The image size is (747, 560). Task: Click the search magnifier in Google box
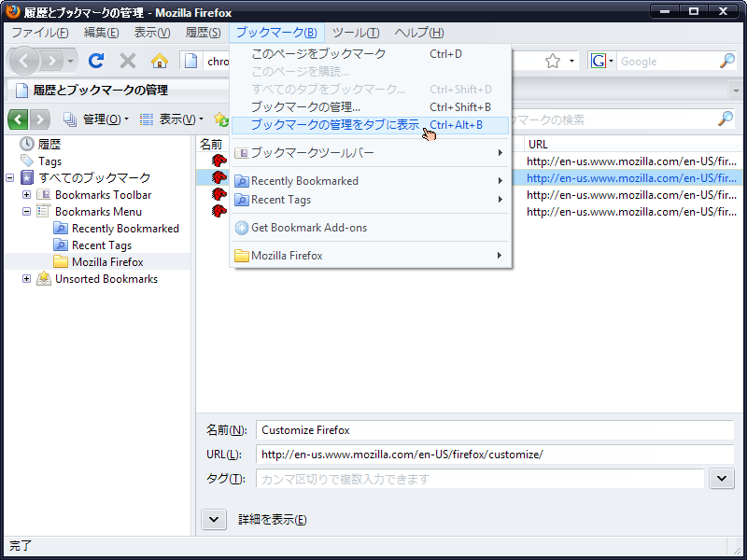726,61
